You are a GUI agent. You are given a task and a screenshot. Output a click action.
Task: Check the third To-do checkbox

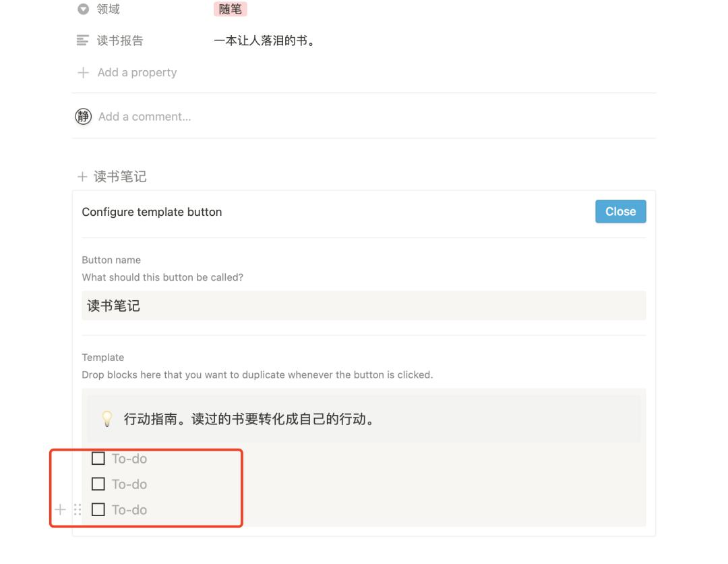98,510
